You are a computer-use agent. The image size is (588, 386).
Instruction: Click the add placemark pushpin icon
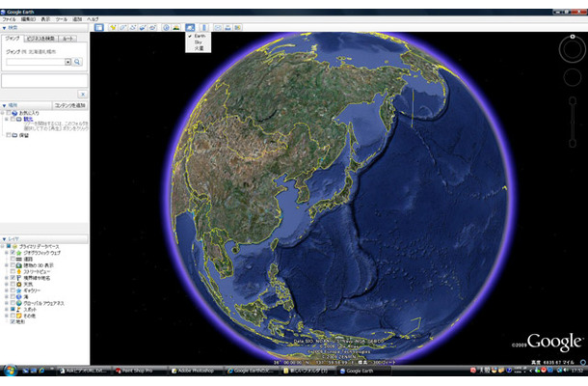click(113, 27)
